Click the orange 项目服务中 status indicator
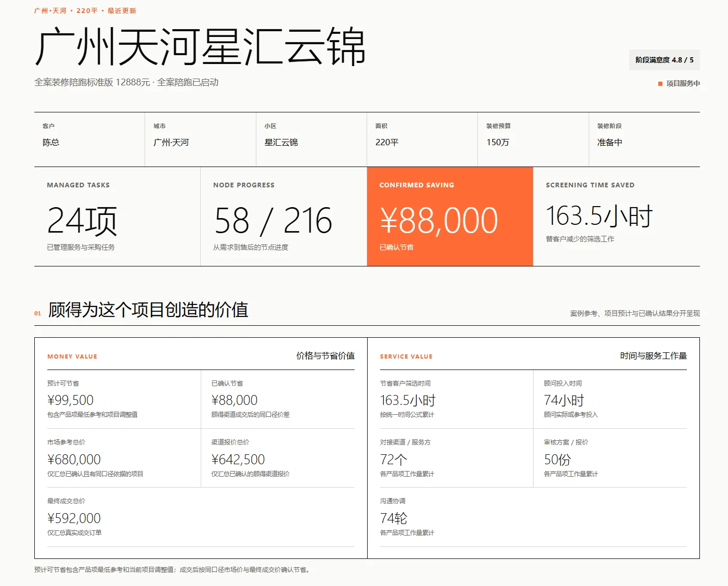The image size is (728, 586). click(679, 83)
